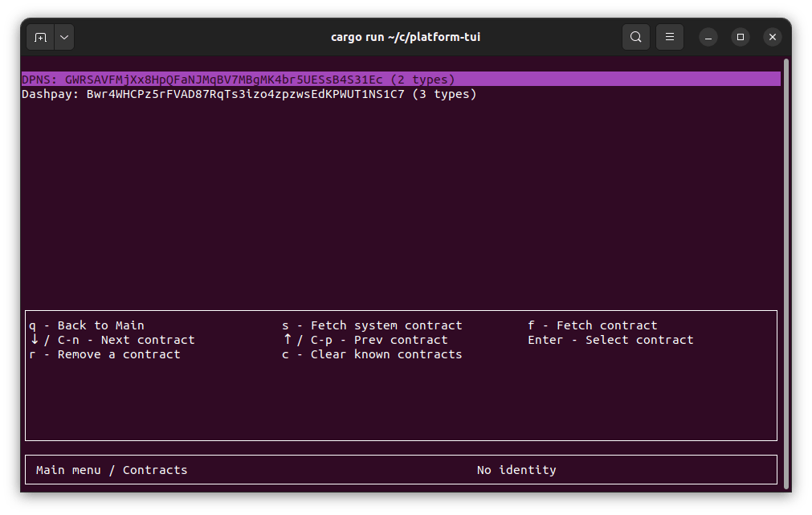Open the terminal hamburger menu
The width and height of the screenshot is (812, 515).
click(670, 37)
